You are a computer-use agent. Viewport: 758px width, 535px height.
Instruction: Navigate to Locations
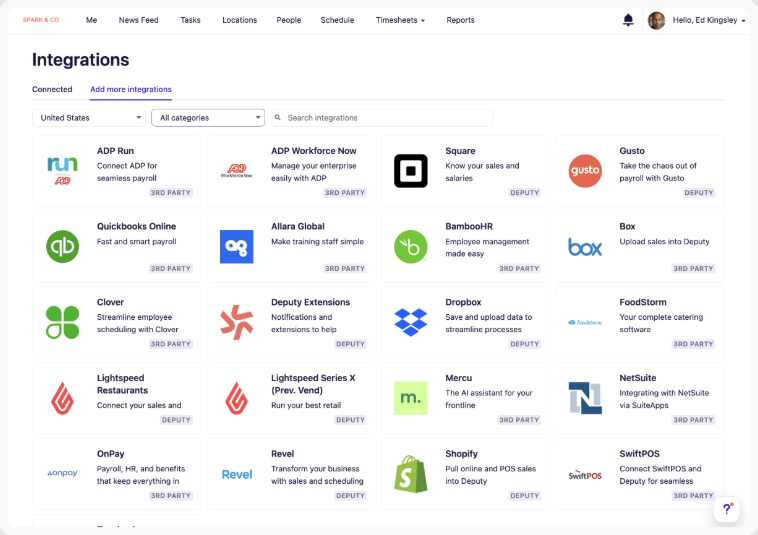(x=240, y=20)
